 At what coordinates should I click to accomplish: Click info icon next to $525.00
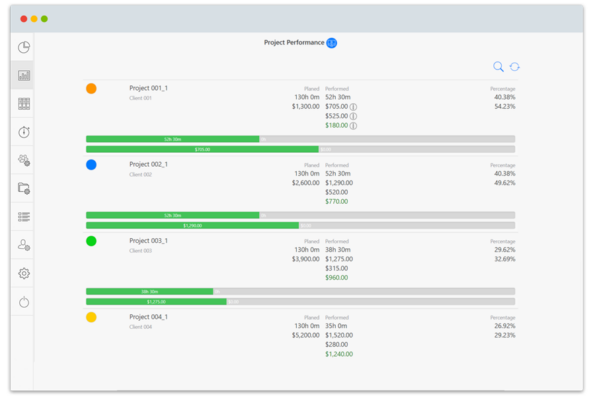click(x=353, y=116)
